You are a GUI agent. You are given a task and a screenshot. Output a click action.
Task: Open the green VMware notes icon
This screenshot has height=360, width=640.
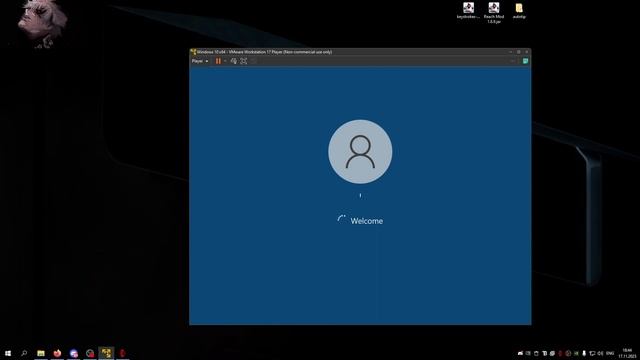(x=525, y=61)
